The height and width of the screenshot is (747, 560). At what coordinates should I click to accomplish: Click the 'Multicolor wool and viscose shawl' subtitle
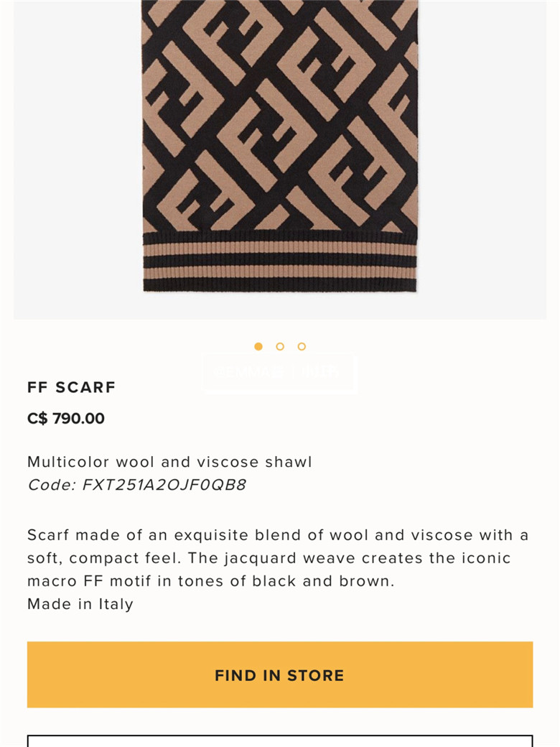(x=169, y=462)
